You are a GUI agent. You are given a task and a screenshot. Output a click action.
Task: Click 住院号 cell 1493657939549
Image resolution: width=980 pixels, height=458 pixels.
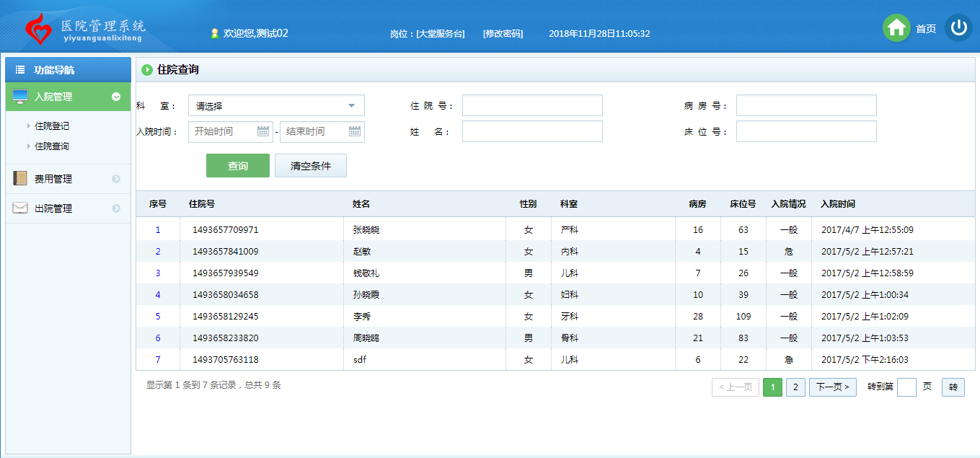click(225, 273)
